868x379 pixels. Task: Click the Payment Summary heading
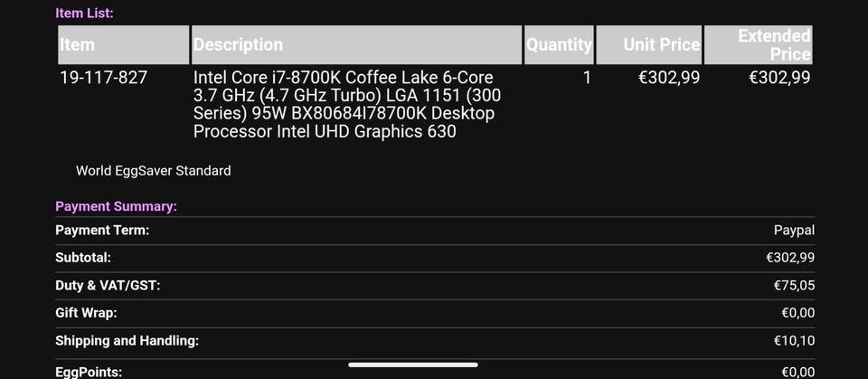116,206
